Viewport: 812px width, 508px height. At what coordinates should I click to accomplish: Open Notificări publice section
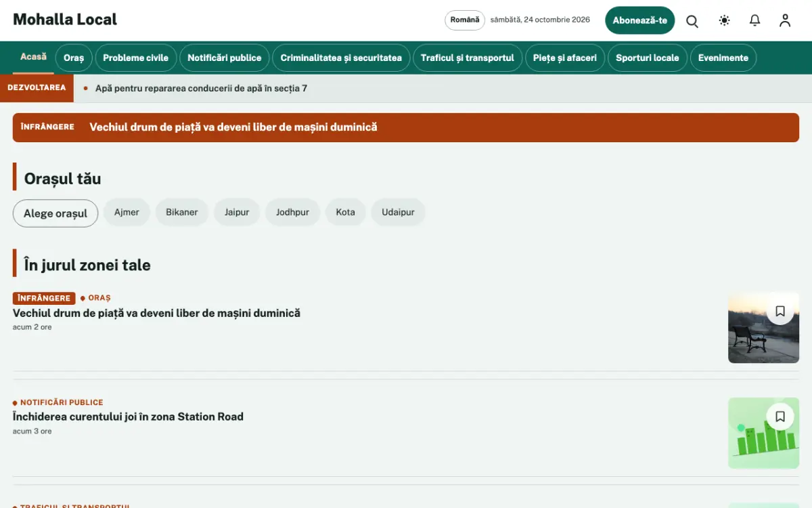(x=225, y=58)
